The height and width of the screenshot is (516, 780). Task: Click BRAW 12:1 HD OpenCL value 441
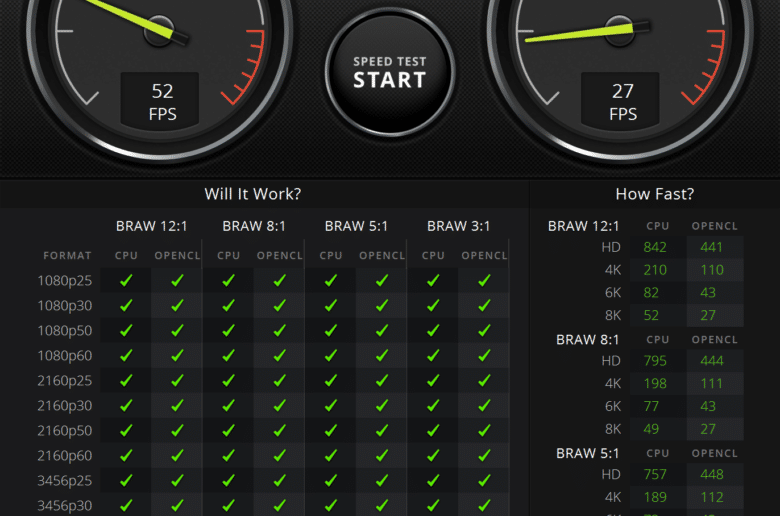pos(712,247)
